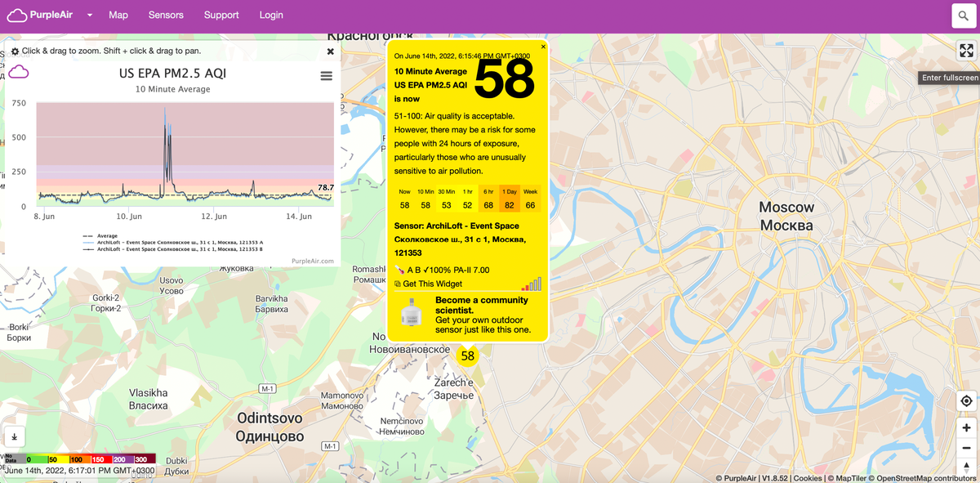Open chart settings gear icon

point(15,51)
